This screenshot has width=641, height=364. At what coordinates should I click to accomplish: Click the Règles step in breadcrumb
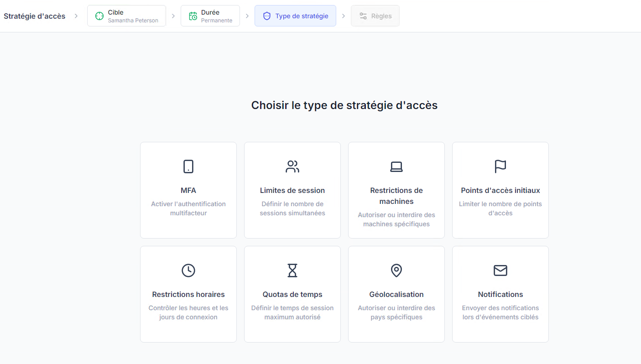coord(375,16)
